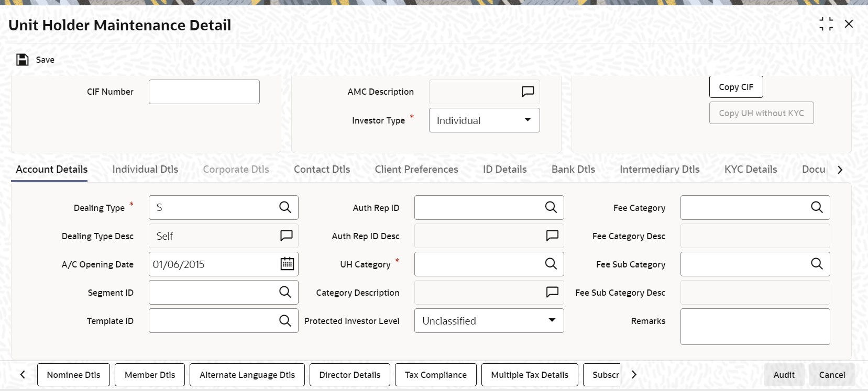Click UH Category search icon
The height and width of the screenshot is (391, 868).
[x=551, y=264]
